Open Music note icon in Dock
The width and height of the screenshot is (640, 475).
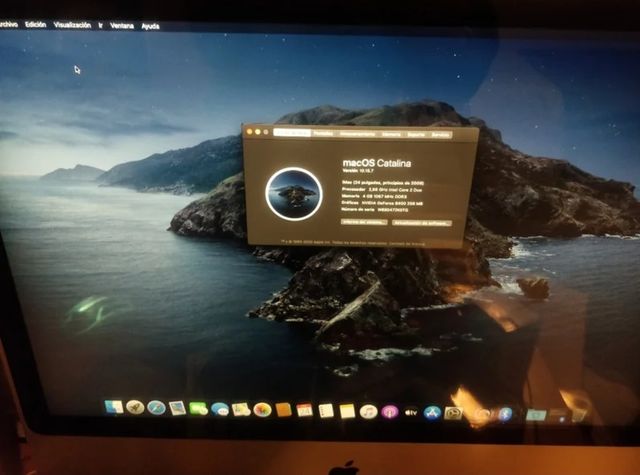[x=369, y=412]
